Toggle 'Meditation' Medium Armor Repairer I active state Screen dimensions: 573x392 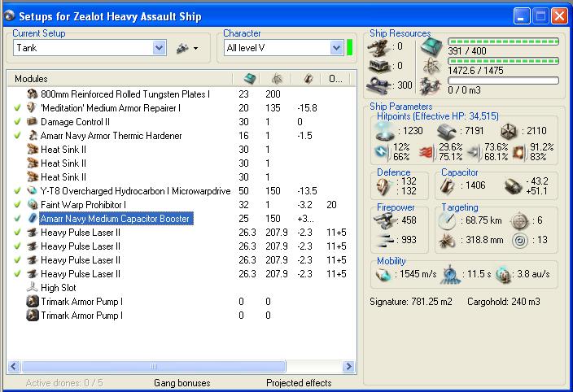(17, 108)
